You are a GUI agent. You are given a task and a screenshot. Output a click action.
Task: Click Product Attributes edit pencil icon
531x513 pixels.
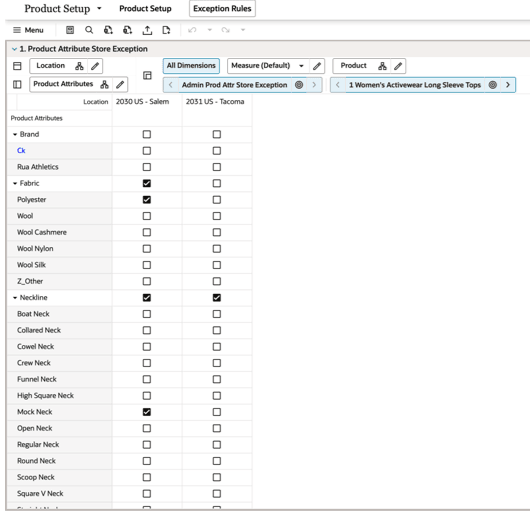(120, 85)
